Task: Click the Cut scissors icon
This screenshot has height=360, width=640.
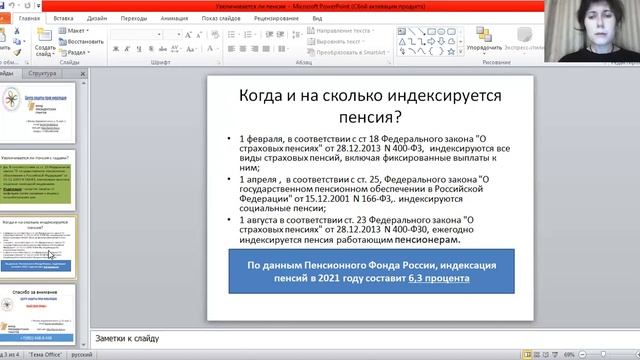Action: [17, 31]
